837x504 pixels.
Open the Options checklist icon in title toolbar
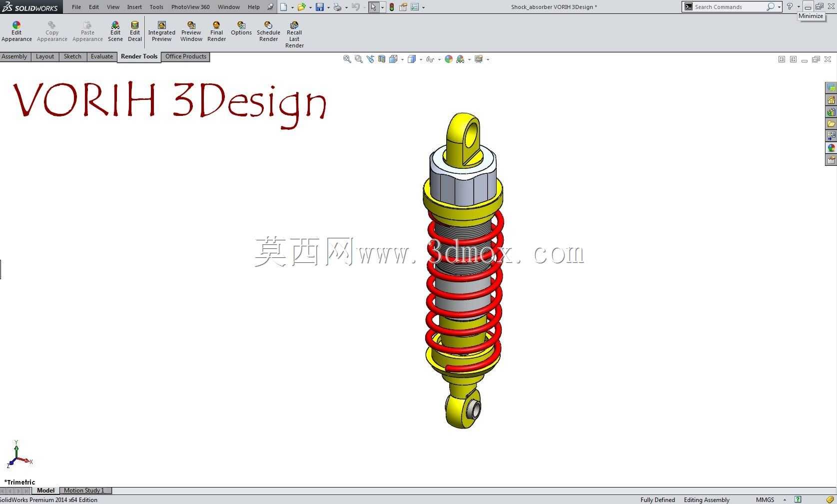coord(415,7)
